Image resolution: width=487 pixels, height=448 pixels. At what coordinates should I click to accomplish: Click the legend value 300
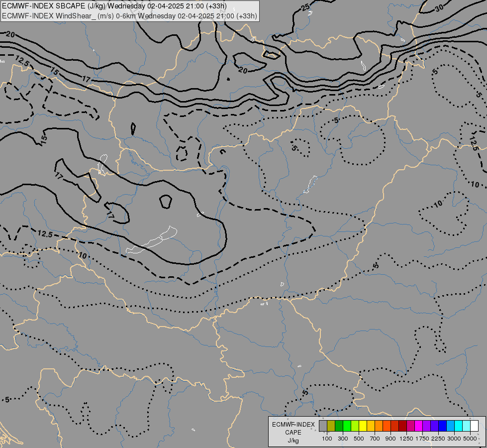click(x=343, y=439)
